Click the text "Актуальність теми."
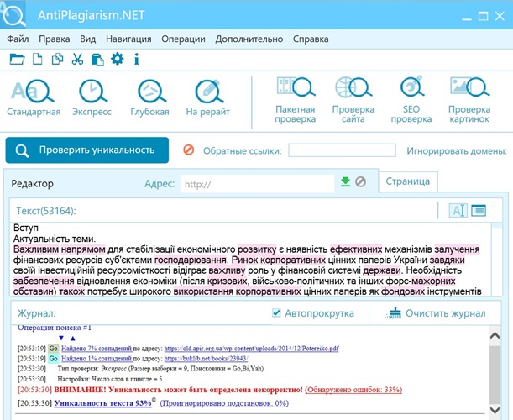The height and width of the screenshot is (420, 513). (x=55, y=239)
